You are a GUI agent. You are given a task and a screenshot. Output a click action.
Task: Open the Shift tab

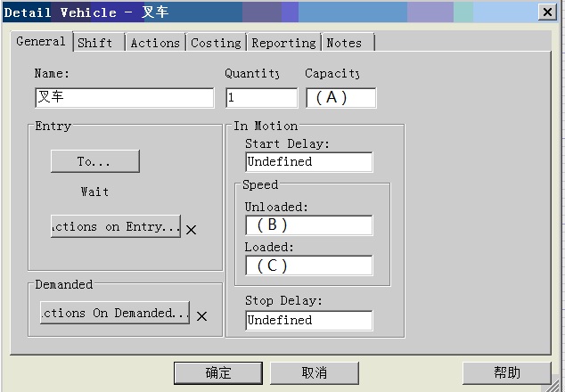95,43
